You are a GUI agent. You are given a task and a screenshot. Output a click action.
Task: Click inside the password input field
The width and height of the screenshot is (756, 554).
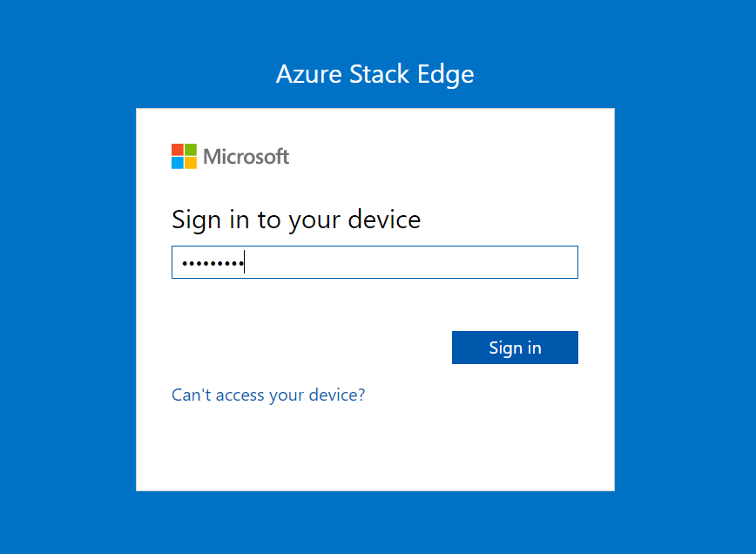click(x=375, y=261)
